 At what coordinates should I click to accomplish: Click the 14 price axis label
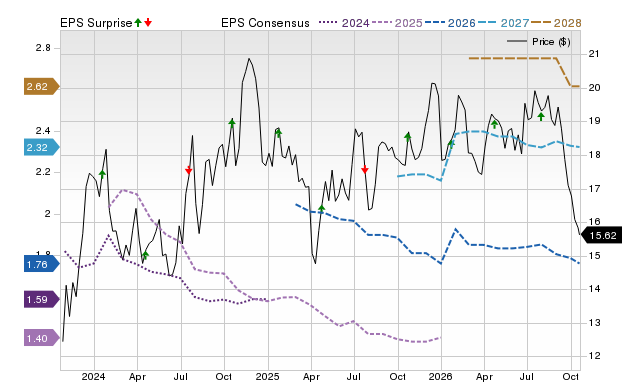click(594, 289)
